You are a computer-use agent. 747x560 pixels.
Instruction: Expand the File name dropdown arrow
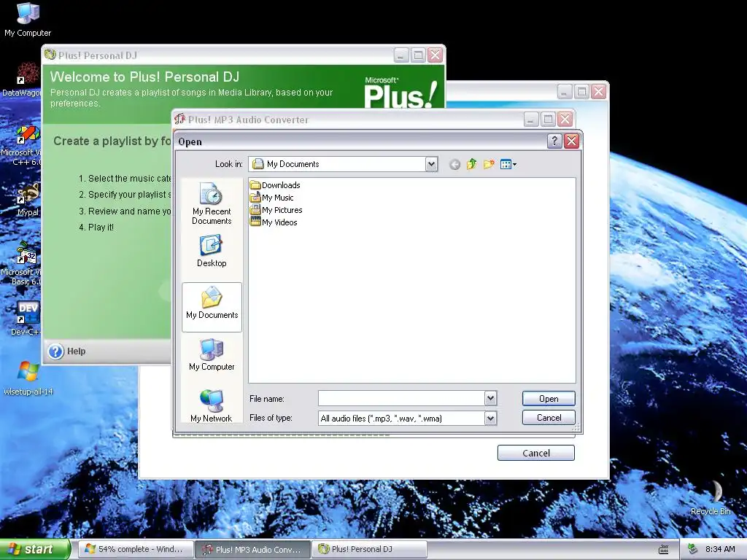point(491,398)
